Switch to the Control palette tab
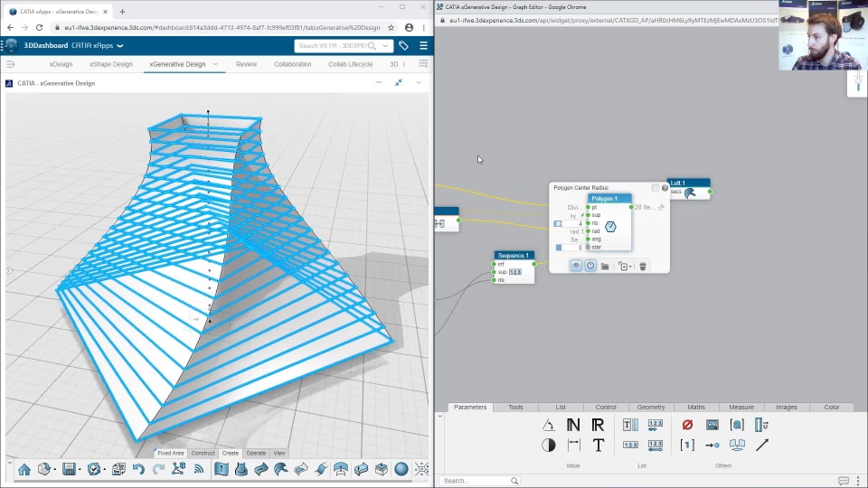 (606, 408)
